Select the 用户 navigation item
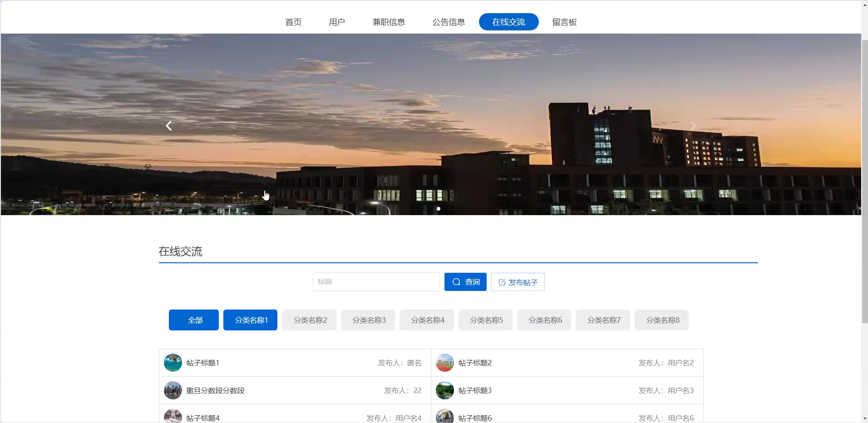Screen dimensions: 868x423 [337, 22]
